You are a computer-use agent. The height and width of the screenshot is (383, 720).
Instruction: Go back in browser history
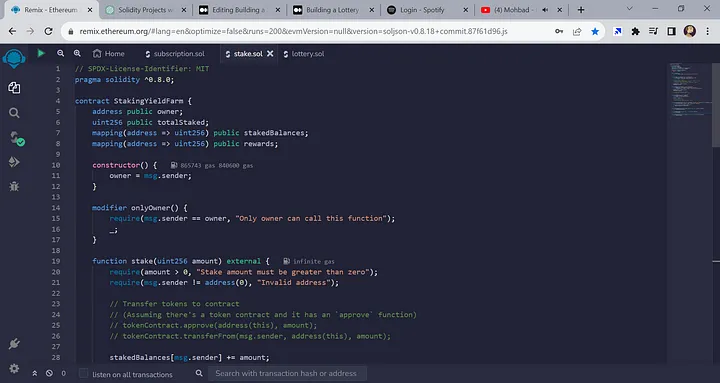(x=12, y=31)
